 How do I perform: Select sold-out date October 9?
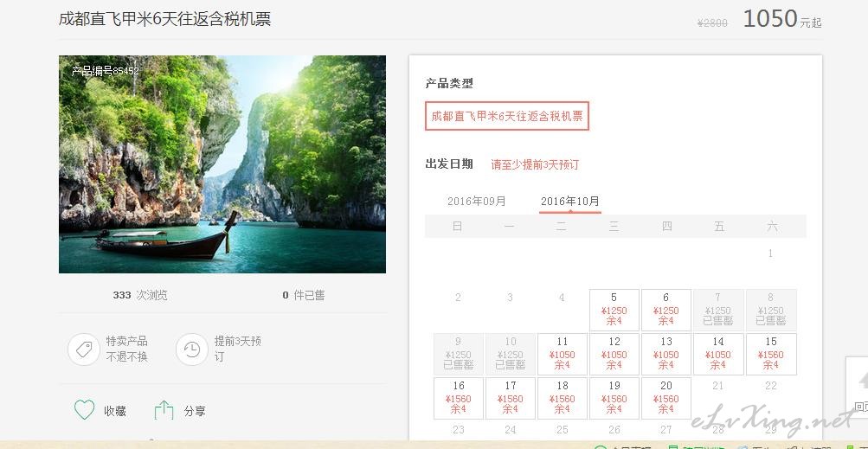[x=459, y=354]
